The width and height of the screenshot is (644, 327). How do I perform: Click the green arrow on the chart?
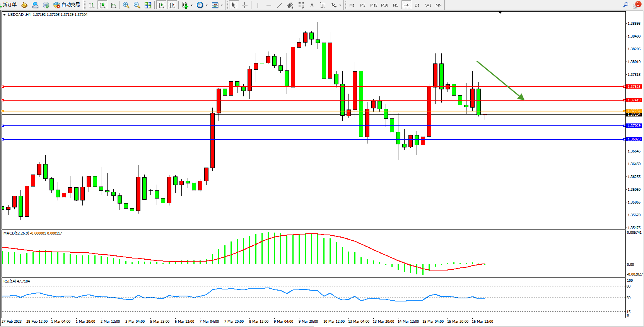click(500, 80)
